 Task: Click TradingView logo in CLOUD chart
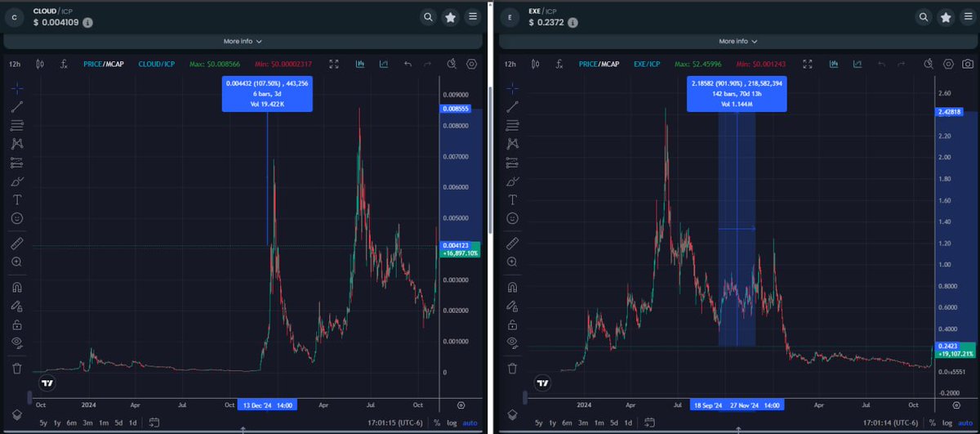48,382
